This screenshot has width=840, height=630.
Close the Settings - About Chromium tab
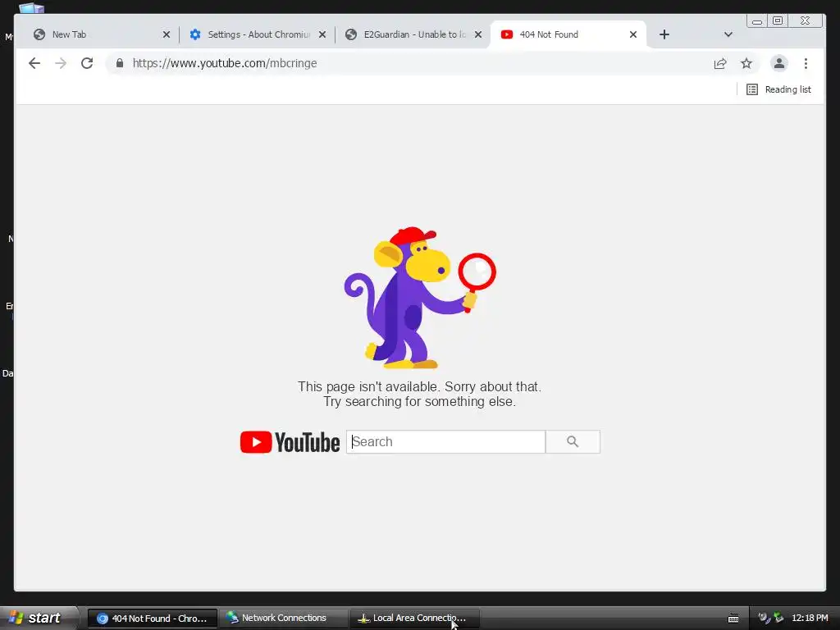pos(322,34)
